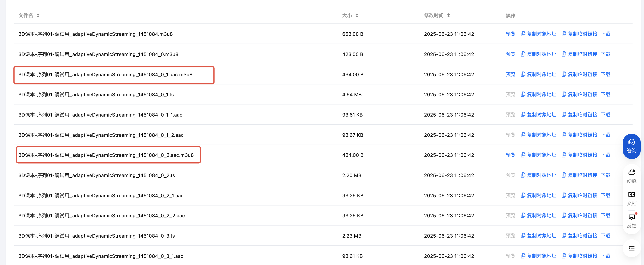
Task: Preview the 1451084.m3u8 file
Action: pos(510,34)
